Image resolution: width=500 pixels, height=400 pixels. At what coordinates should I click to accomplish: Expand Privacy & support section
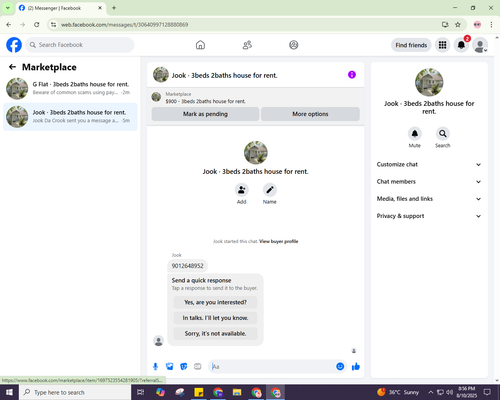[x=429, y=216]
